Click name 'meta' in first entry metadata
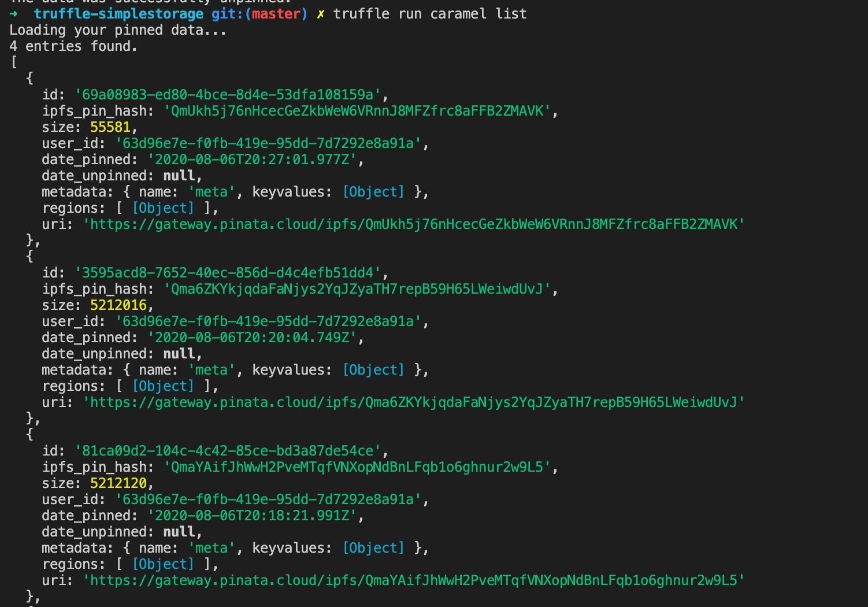Screen dimensions: 868x607 [212, 192]
